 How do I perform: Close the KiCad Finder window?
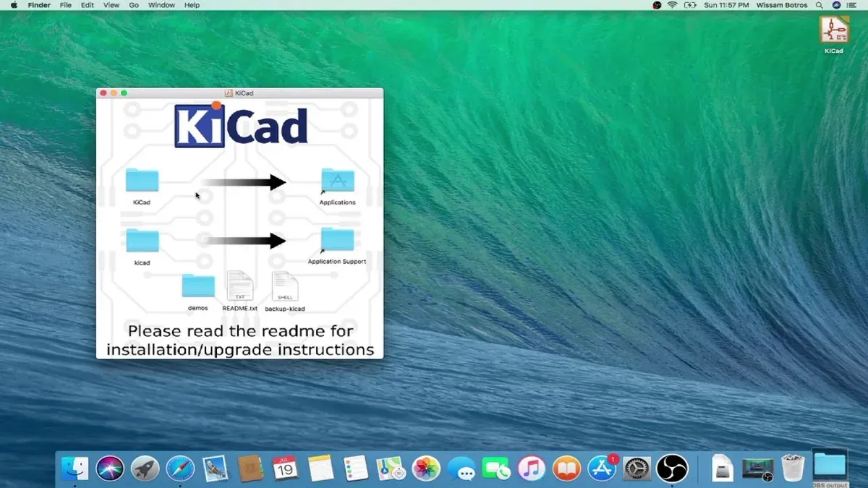[x=103, y=93]
